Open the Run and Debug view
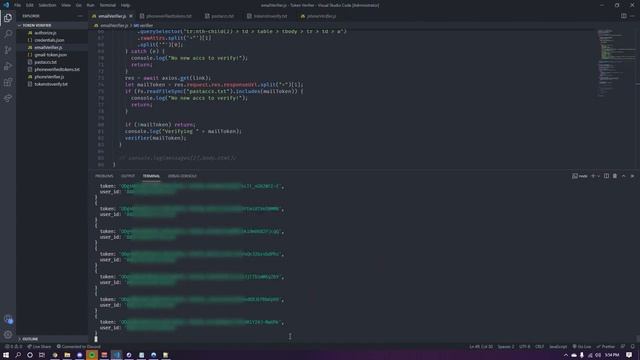This screenshot has height=360, width=640. click(x=8, y=66)
